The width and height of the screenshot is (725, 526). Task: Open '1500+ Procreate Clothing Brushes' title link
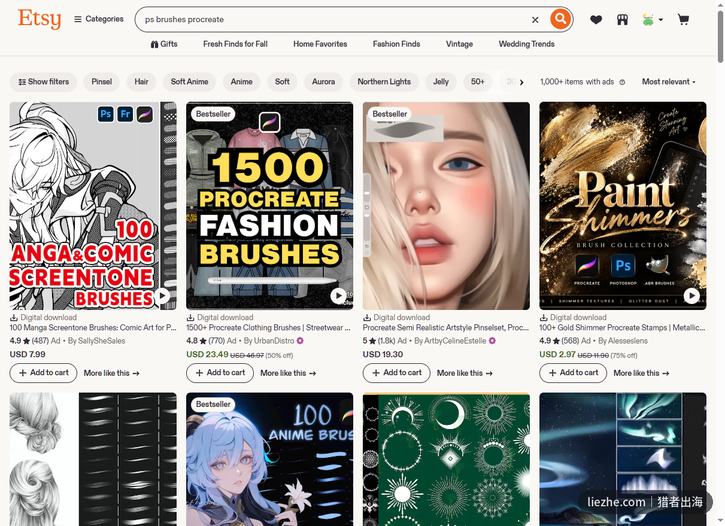coord(269,328)
